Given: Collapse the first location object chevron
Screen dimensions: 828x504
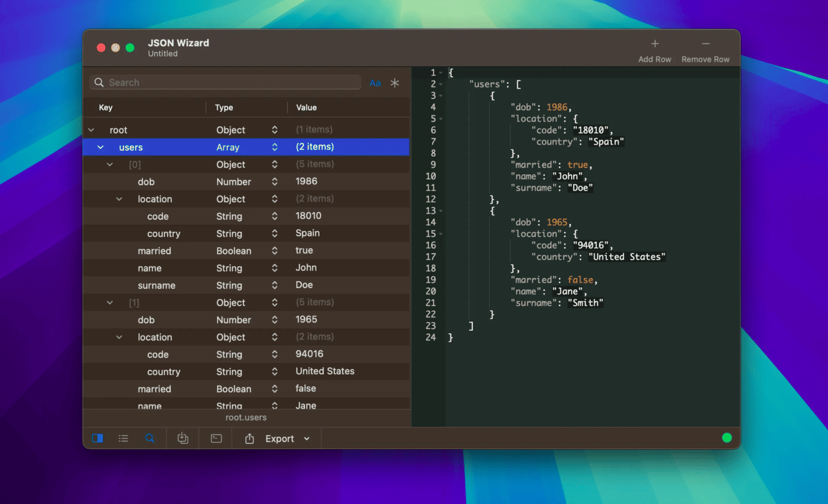Looking at the screenshot, I should pyautogui.click(x=119, y=199).
